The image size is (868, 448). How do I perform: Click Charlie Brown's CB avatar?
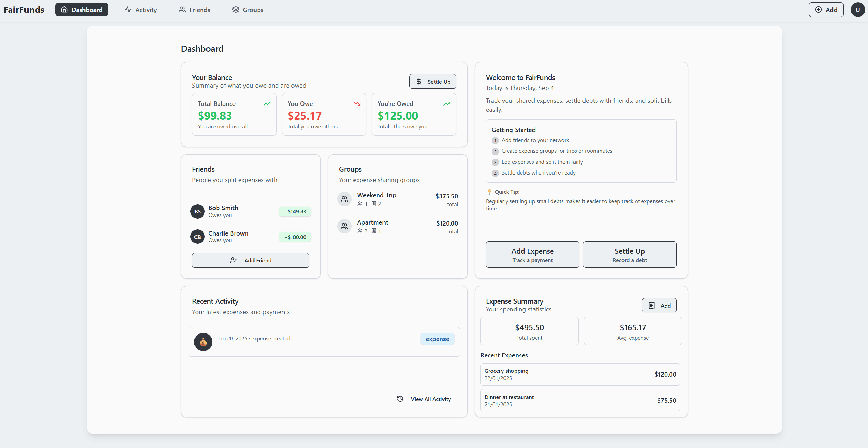pos(198,237)
